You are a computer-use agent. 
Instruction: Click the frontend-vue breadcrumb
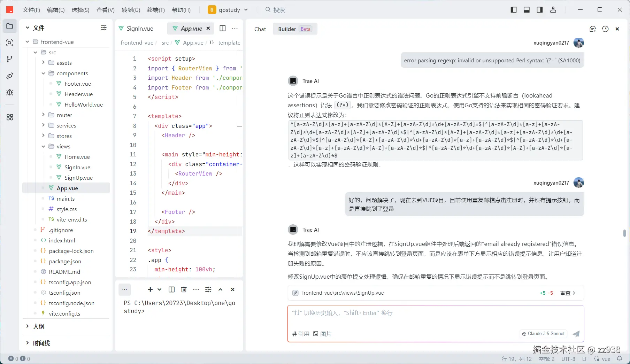[x=137, y=42]
